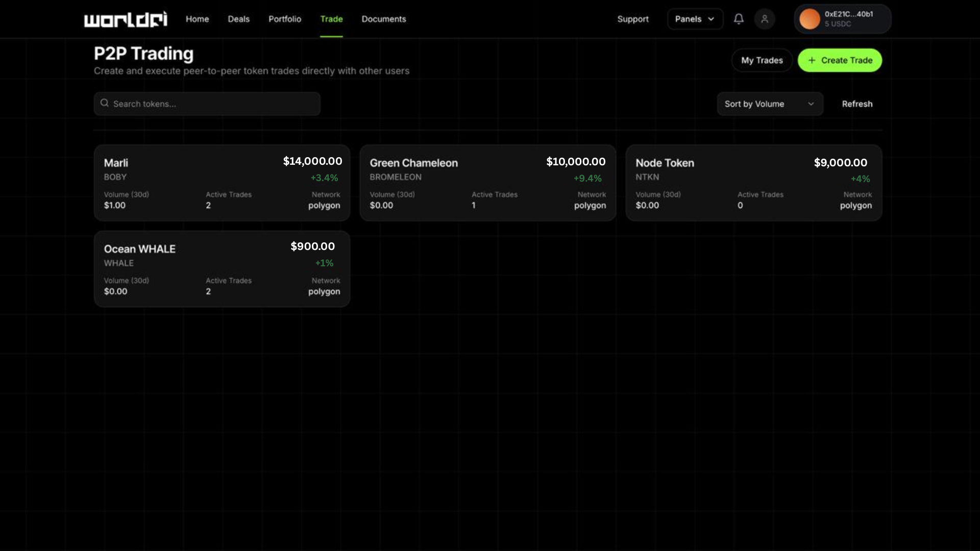Open the Deals tab

click(238, 19)
